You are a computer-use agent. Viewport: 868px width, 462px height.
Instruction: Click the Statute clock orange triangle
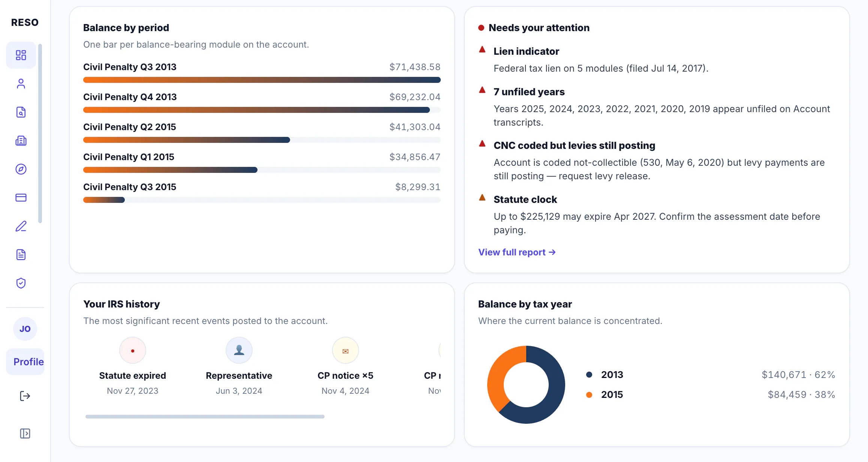pyautogui.click(x=482, y=198)
